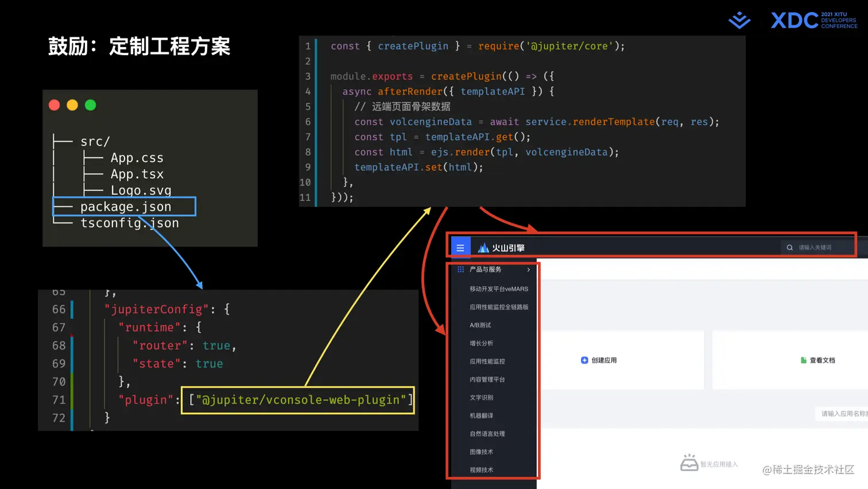
Task: Open 增长分析 from the sidebar
Action: click(x=481, y=343)
